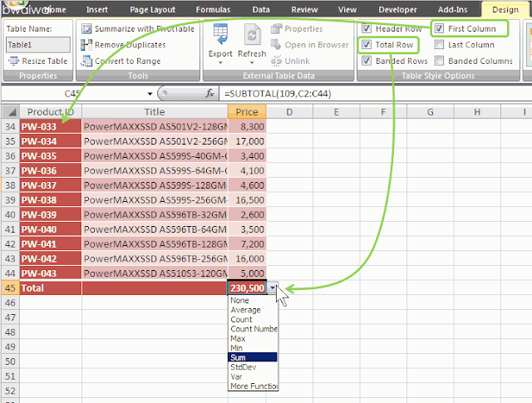Click into the Table Name field
This screenshot has height=403, width=532.
tap(38, 45)
